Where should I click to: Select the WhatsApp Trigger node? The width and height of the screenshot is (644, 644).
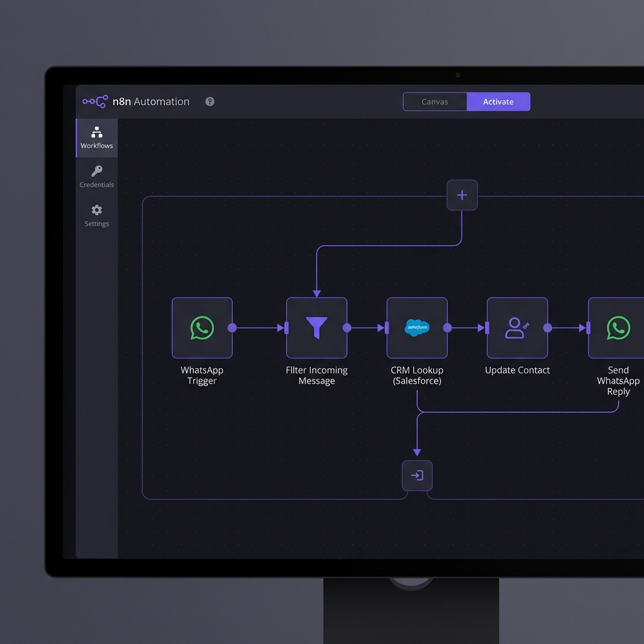(202, 328)
